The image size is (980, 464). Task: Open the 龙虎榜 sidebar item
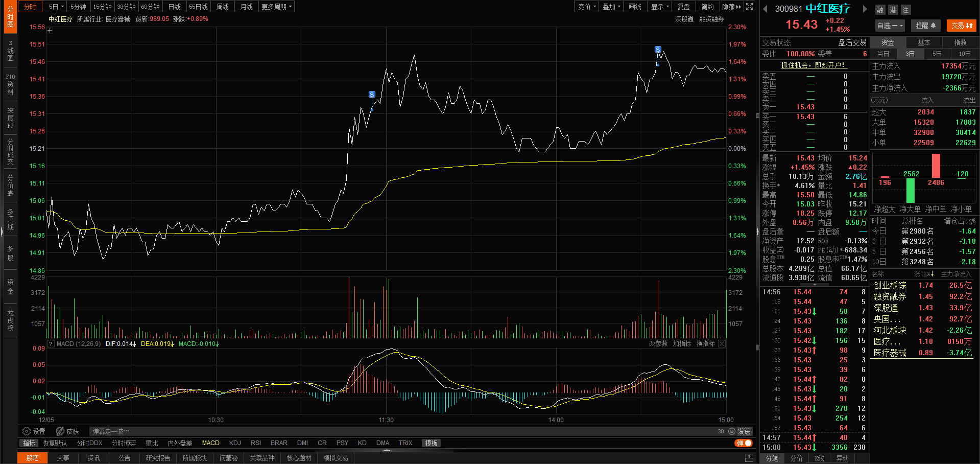[x=10, y=320]
